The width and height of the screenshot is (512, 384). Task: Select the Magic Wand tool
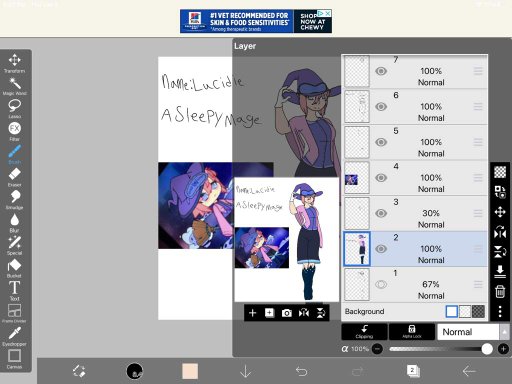[x=14, y=86]
